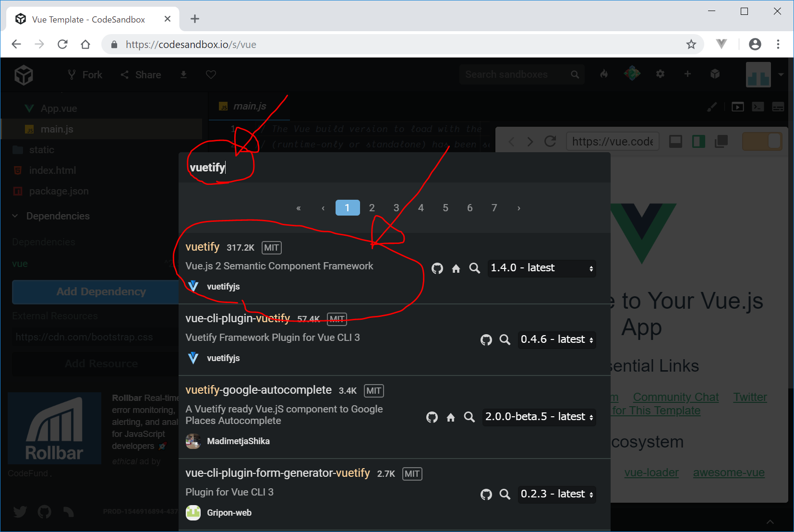The image size is (794, 532).
Task: Select results page 1
Action: click(348, 208)
